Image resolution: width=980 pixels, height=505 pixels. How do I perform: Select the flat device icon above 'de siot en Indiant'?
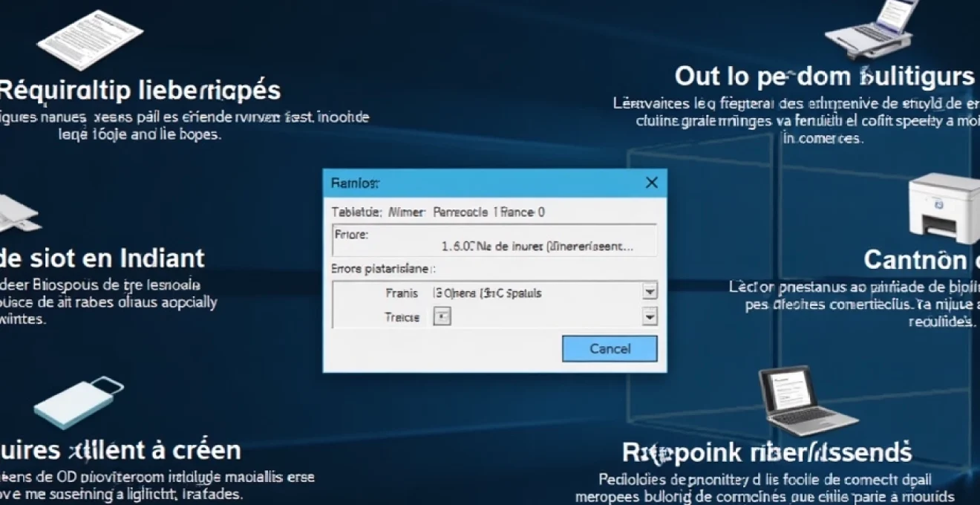click(15, 214)
